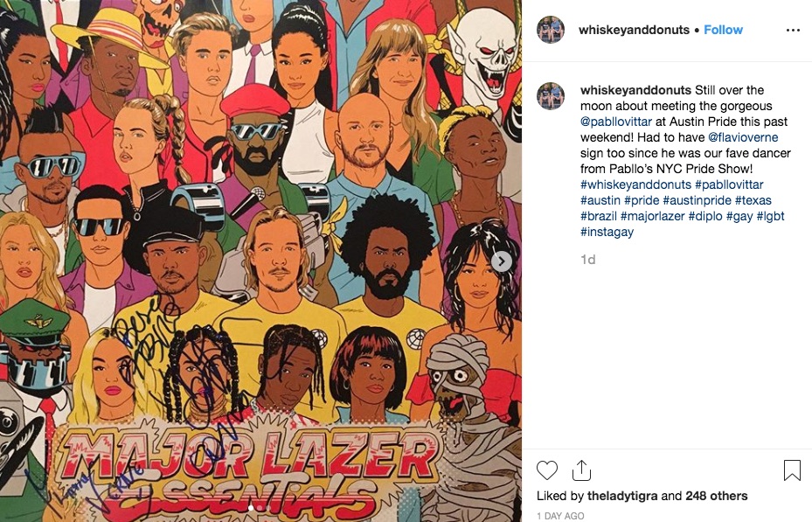Go to next photo with carousel arrow

click(x=502, y=261)
